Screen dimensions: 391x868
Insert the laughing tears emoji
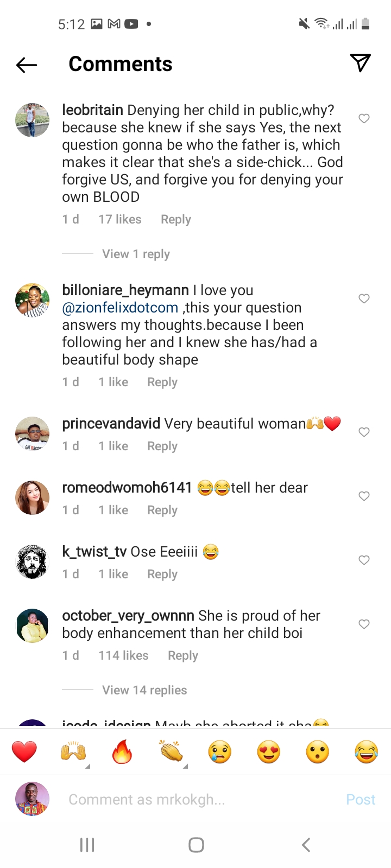[367, 752]
